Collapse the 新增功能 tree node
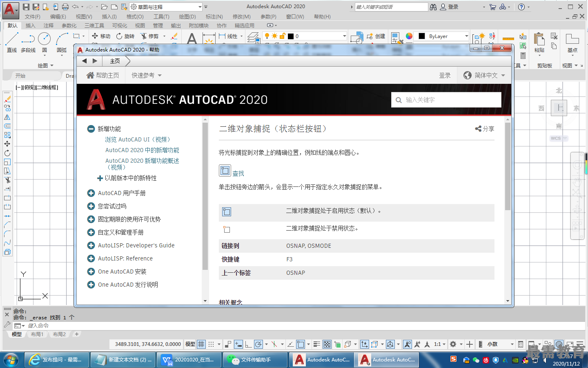588x368 pixels. [91, 129]
